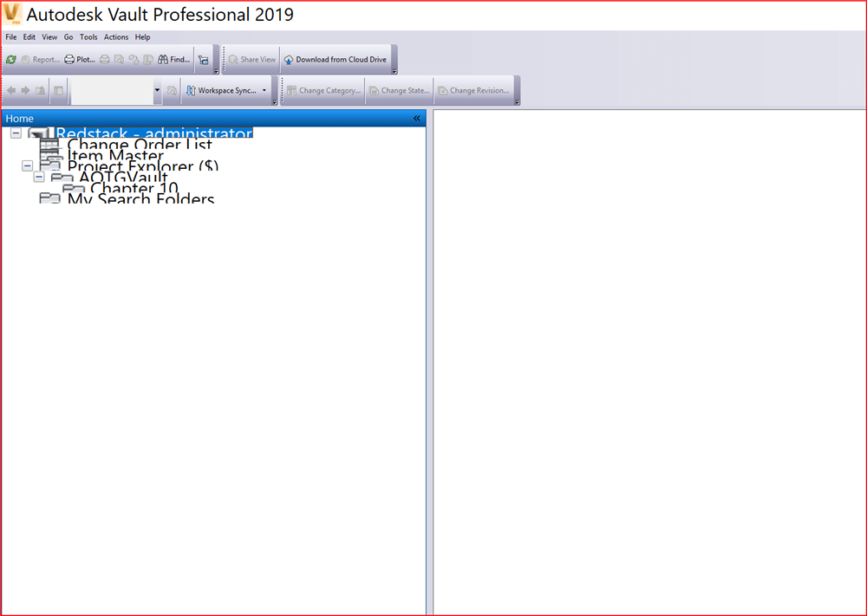Open the Edit menu
Viewport: 867px width, 616px height.
pos(29,37)
